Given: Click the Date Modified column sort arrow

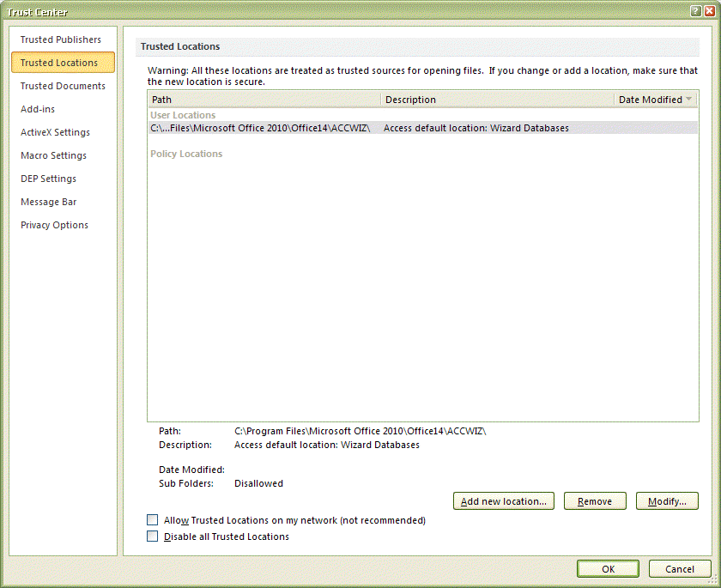Looking at the screenshot, I should [x=688, y=99].
